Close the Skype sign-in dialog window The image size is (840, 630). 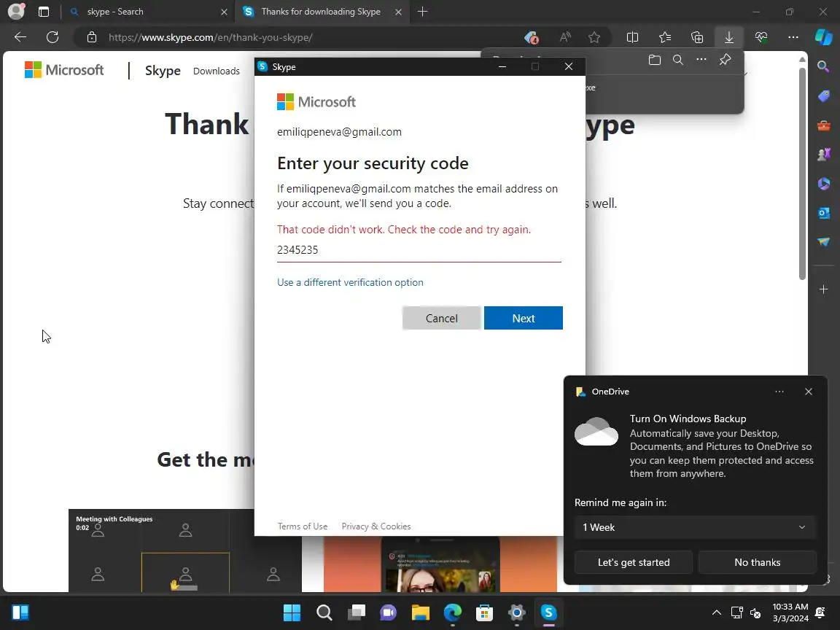(x=569, y=66)
